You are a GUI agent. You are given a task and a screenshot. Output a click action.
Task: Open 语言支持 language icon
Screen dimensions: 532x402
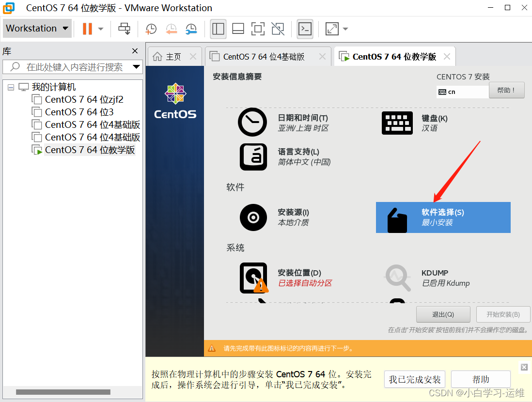tap(253, 157)
